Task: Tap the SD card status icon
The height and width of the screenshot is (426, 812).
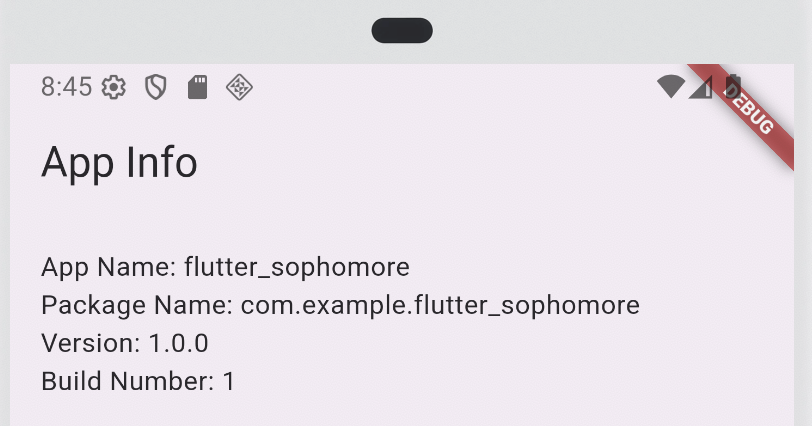Action: click(197, 87)
